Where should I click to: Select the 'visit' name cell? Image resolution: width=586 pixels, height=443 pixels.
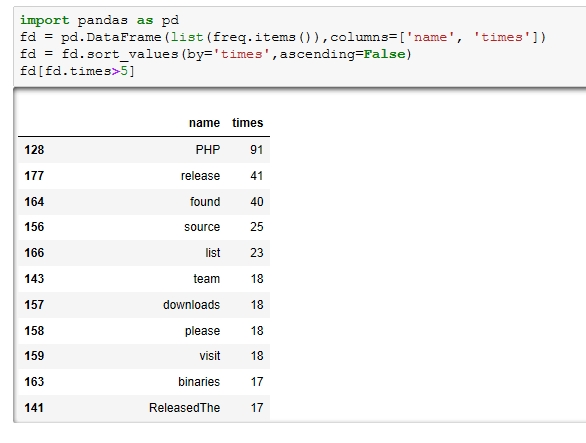point(210,356)
